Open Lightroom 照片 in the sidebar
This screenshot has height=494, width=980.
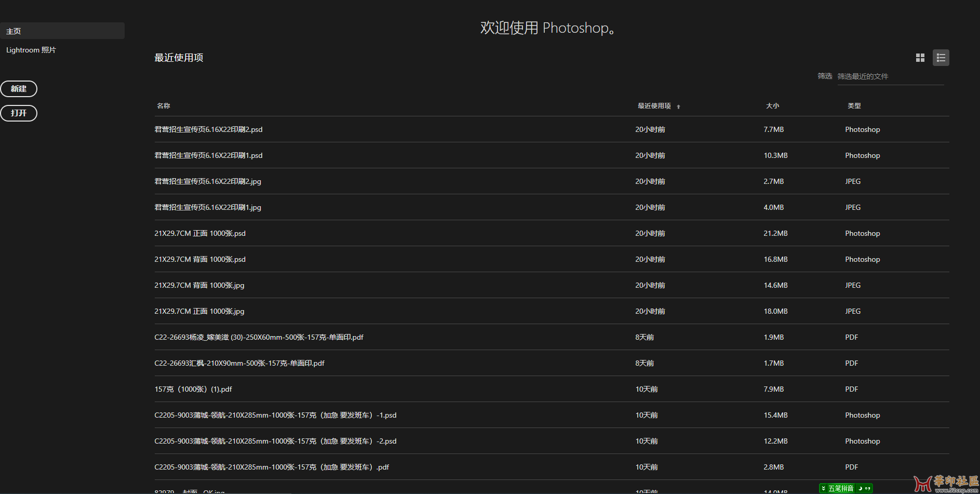31,50
